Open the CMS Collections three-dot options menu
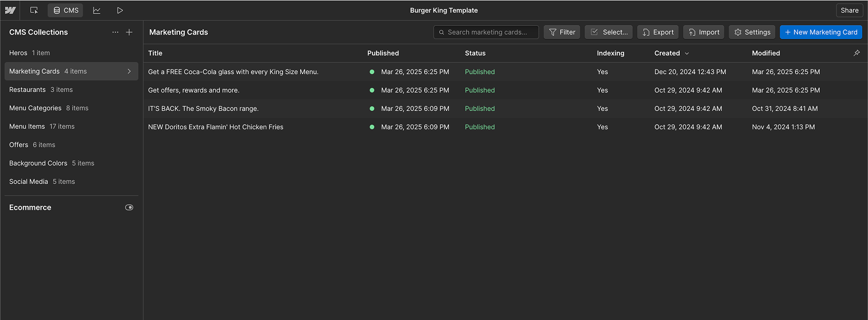Image resolution: width=868 pixels, height=320 pixels. (115, 32)
